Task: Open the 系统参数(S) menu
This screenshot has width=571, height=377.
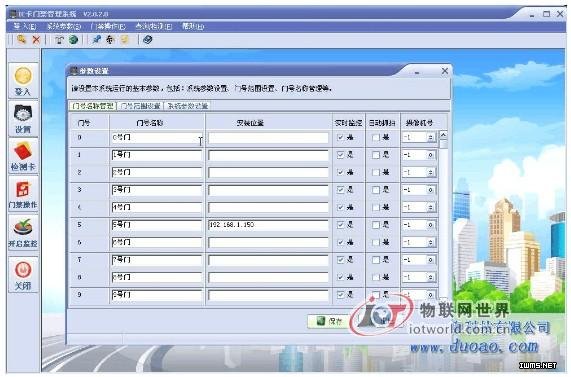Action: [64, 26]
